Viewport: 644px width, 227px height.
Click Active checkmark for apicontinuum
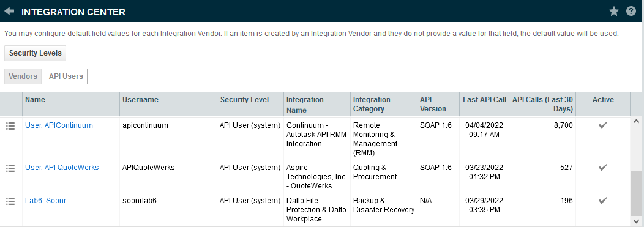tap(602, 125)
